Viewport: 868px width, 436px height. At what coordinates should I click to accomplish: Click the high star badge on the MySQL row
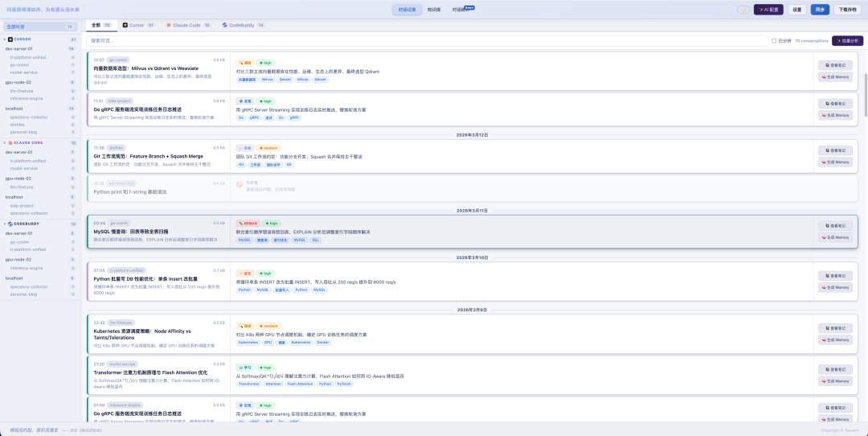(272, 224)
